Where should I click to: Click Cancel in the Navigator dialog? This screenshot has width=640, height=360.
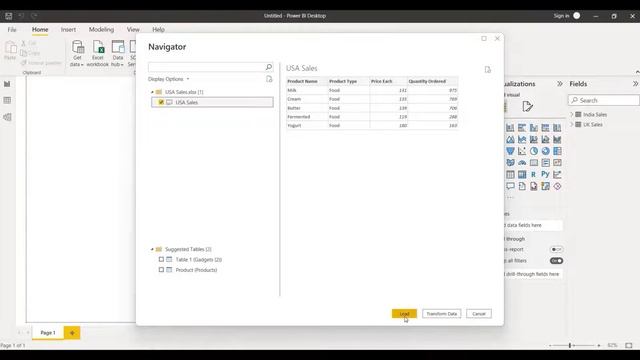[x=479, y=313]
